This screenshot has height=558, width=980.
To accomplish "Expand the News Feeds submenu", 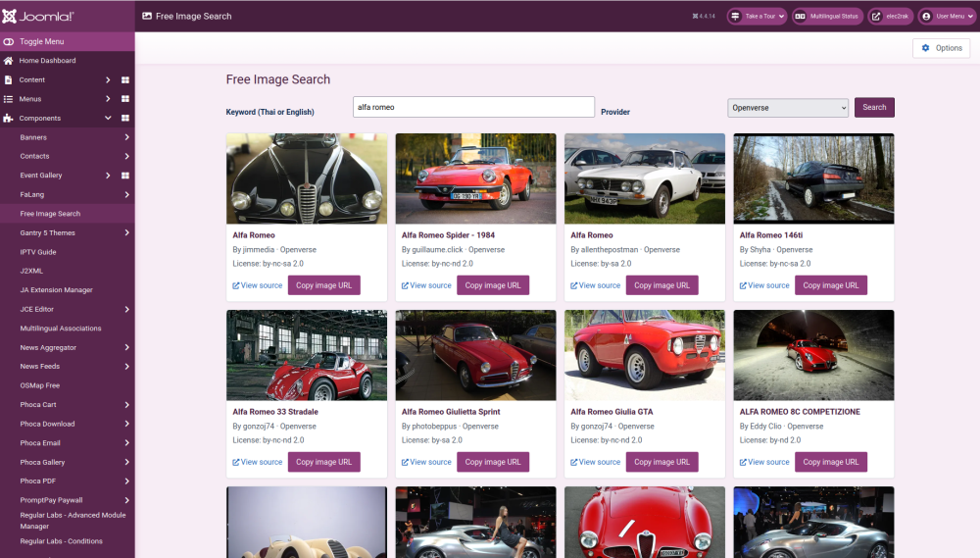I will coord(126,367).
